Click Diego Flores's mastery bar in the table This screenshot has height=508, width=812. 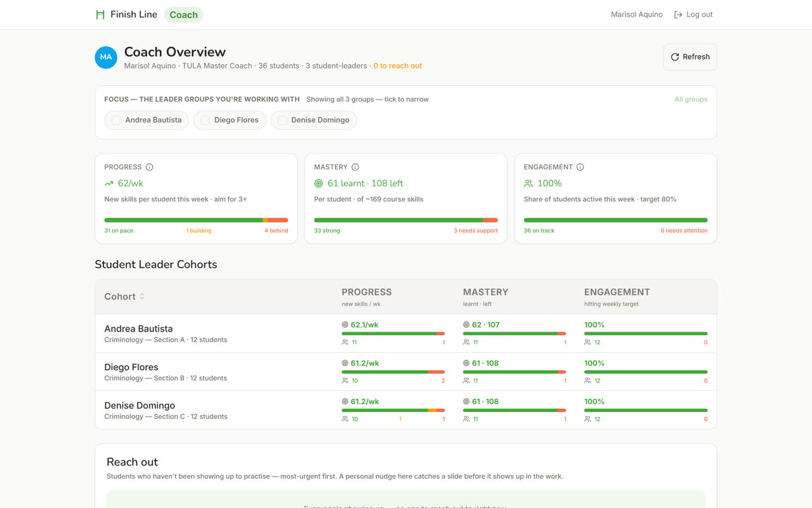tap(514, 372)
